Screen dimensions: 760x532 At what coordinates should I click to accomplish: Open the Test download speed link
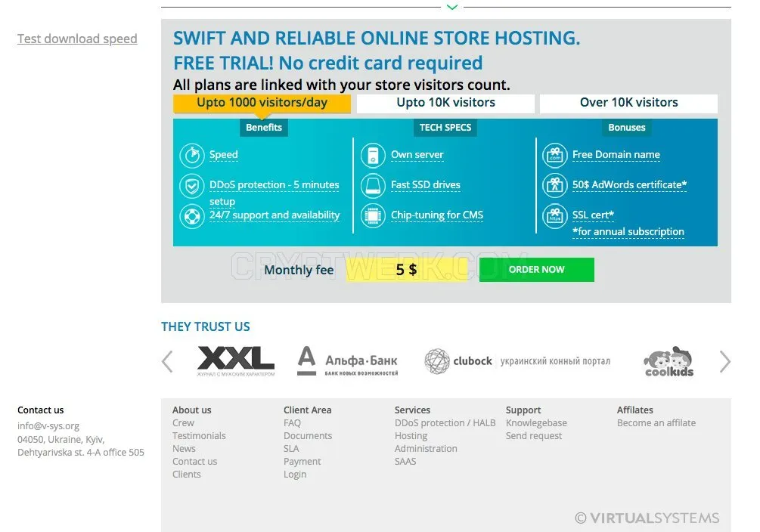pos(77,39)
